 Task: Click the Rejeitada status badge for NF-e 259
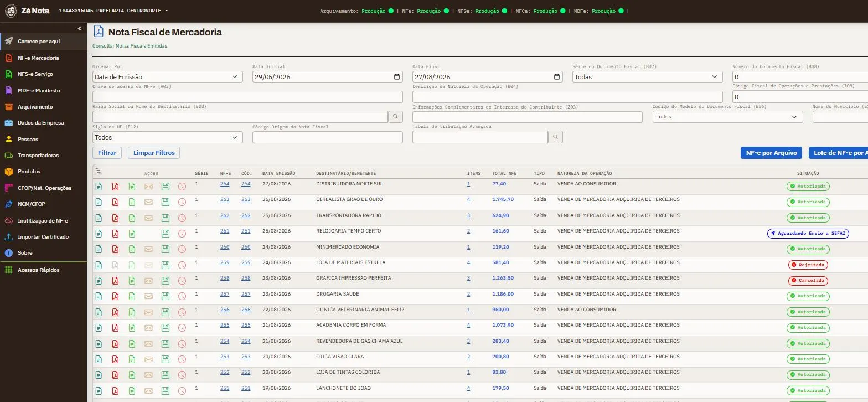[x=808, y=265]
